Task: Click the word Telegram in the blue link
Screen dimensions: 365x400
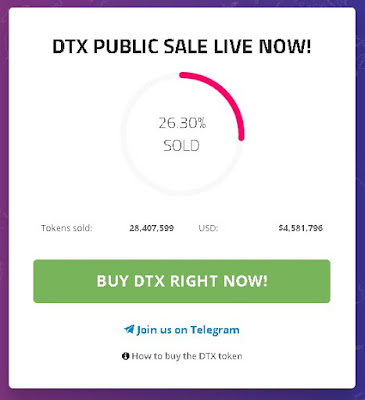Action: [x=215, y=330]
